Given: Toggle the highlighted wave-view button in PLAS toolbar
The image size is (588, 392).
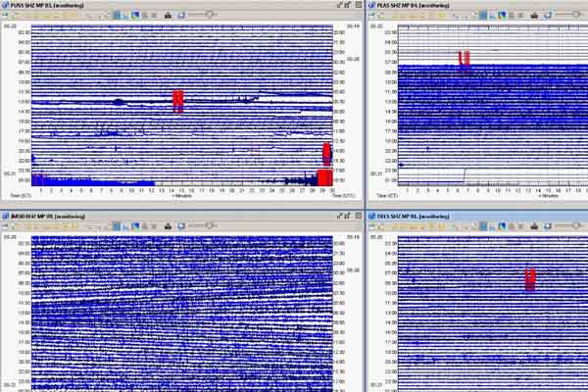Looking at the screenshot, I should 483,16.
